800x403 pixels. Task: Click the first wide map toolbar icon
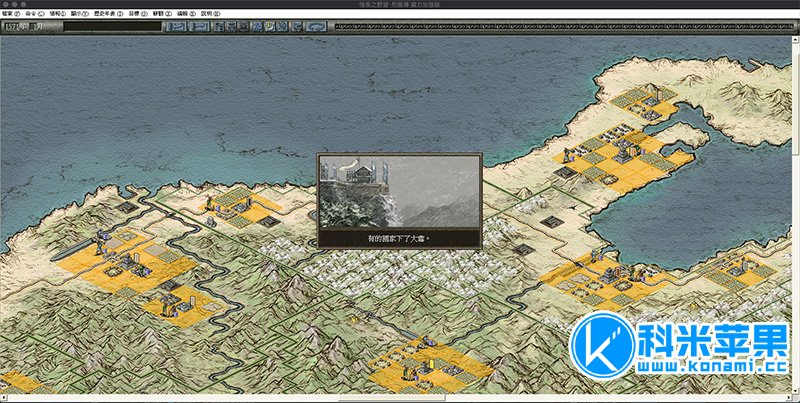(x=177, y=27)
